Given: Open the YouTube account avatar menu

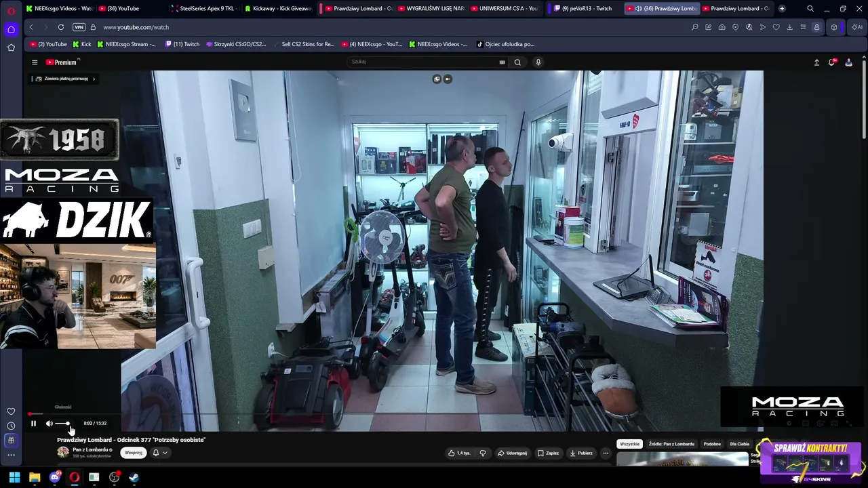Looking at the screenshot, I should click(848, 62).
